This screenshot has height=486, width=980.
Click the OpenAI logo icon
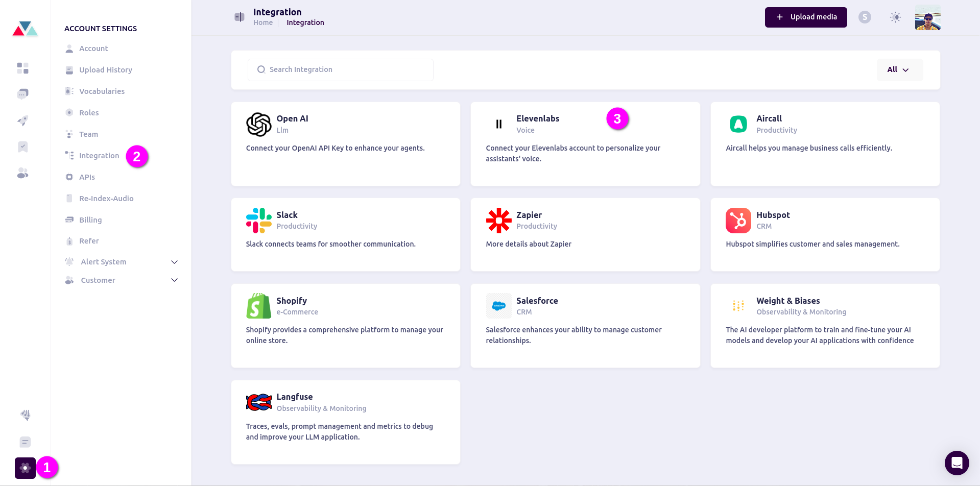[x=259, y=124]
